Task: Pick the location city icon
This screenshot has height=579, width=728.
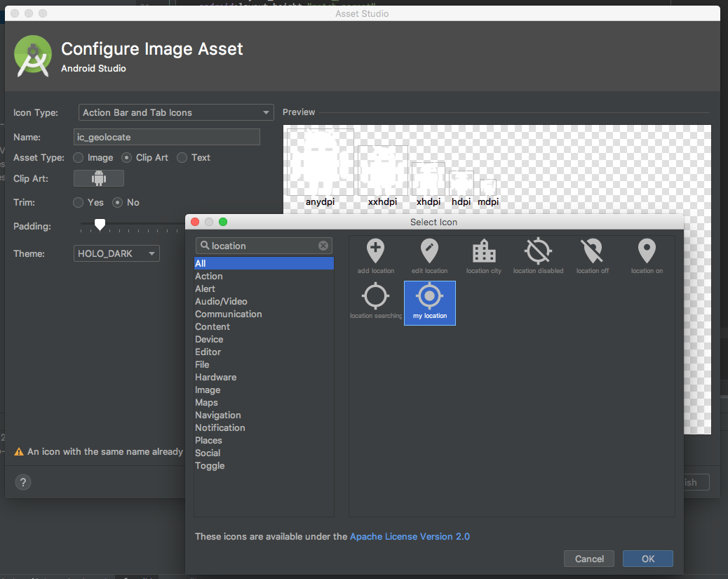Action: click(x=484, y=256)
